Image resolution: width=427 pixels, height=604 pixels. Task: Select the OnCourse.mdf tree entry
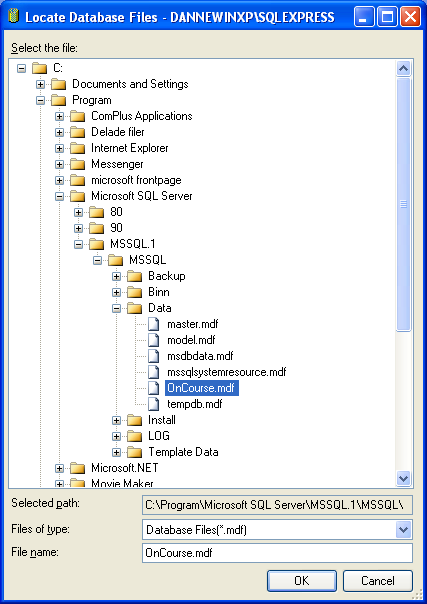click(202, 388)
